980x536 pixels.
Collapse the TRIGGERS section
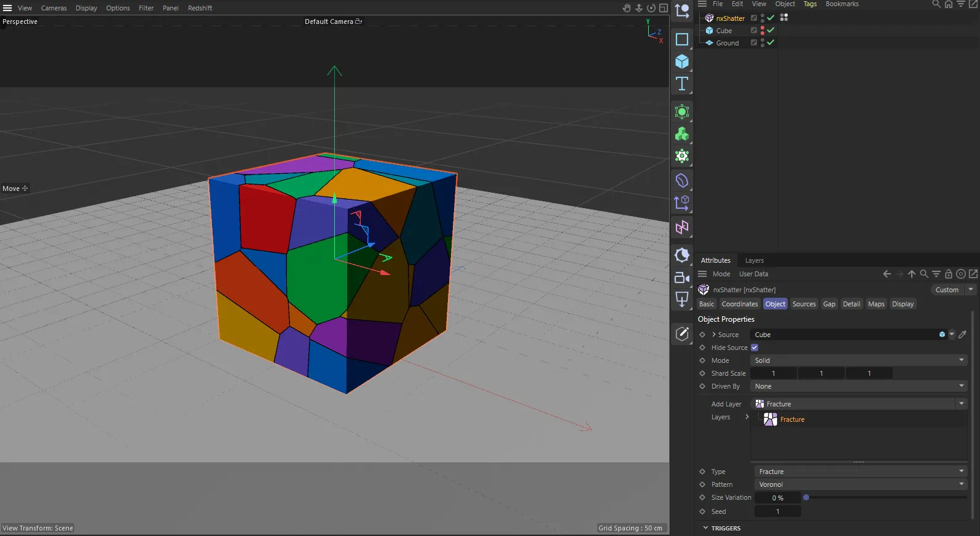pos(705,528)
